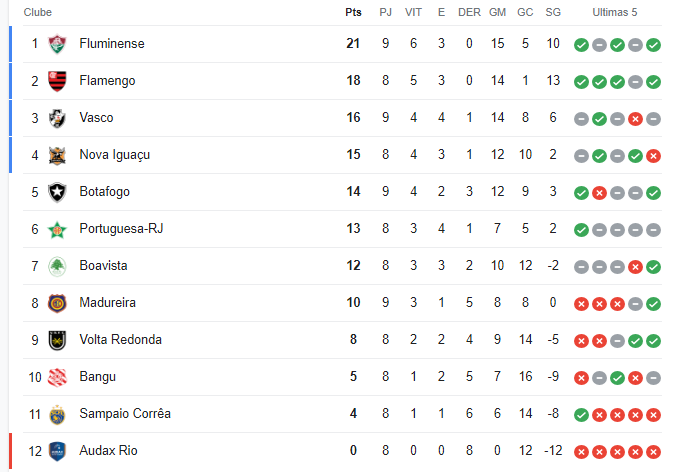Image resolution: width=677 pixels, height=472 pixels.
Task: Click Vasco's red loss icon in last five
Action: tap(635, 119)
